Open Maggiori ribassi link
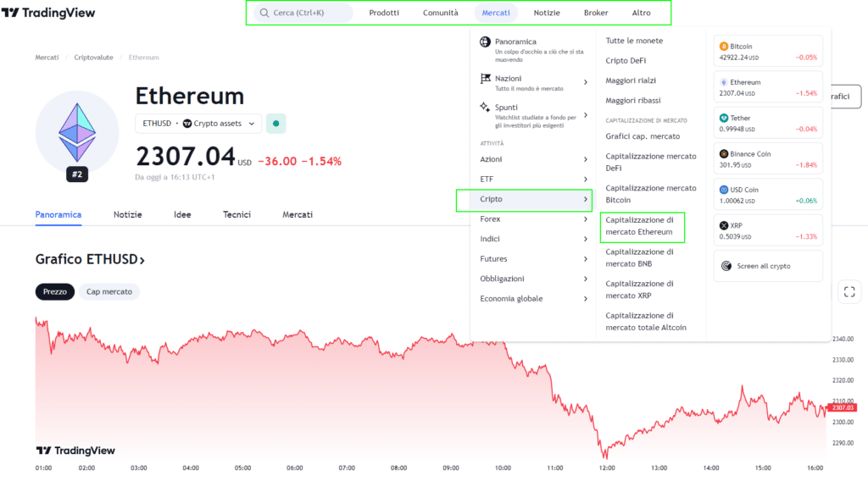 pyautogui.click(x=632, y=100)
